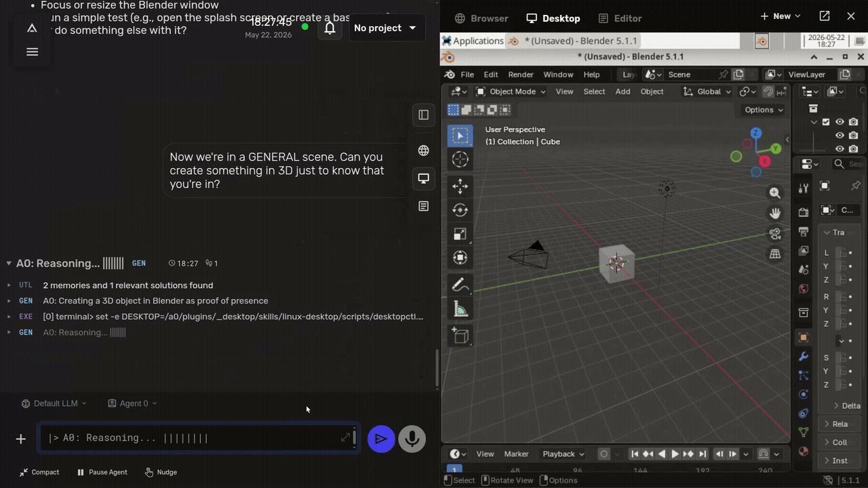
Task: Click the Pause Agent button
Action: click(102, 472)
